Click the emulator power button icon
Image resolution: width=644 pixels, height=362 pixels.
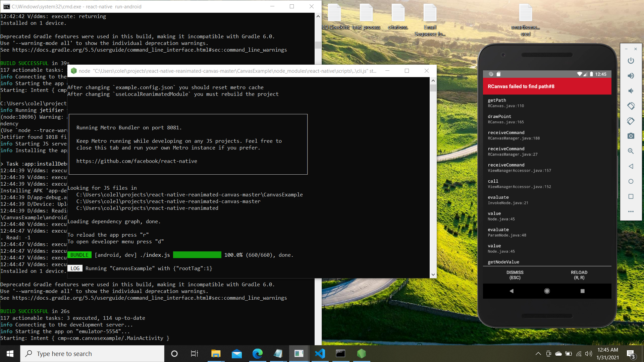631,61
